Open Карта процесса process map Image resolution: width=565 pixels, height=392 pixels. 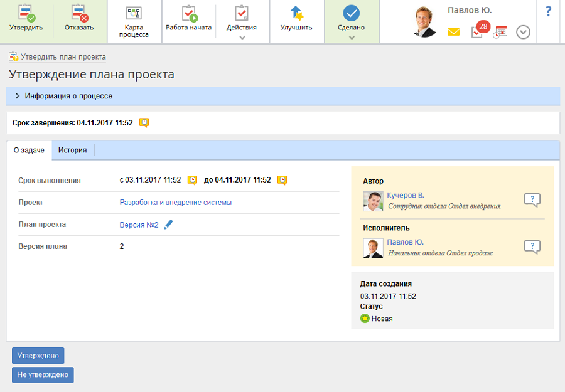point(134,14)
